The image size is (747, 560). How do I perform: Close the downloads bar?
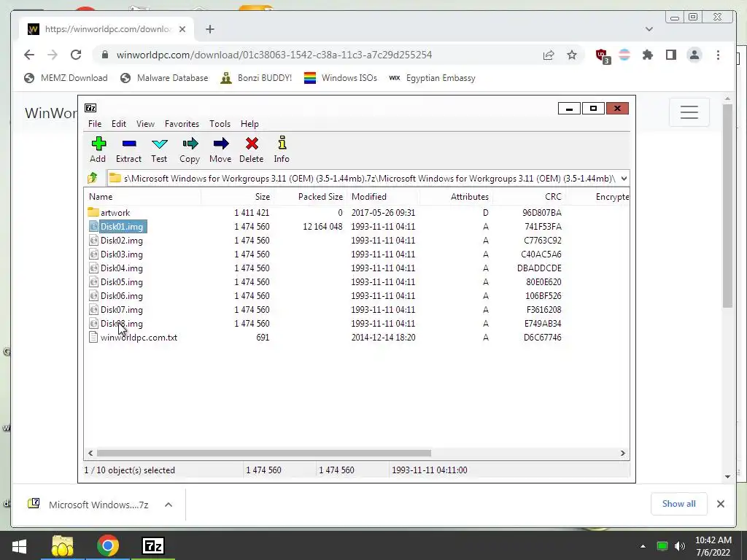[x=720, y=504]
